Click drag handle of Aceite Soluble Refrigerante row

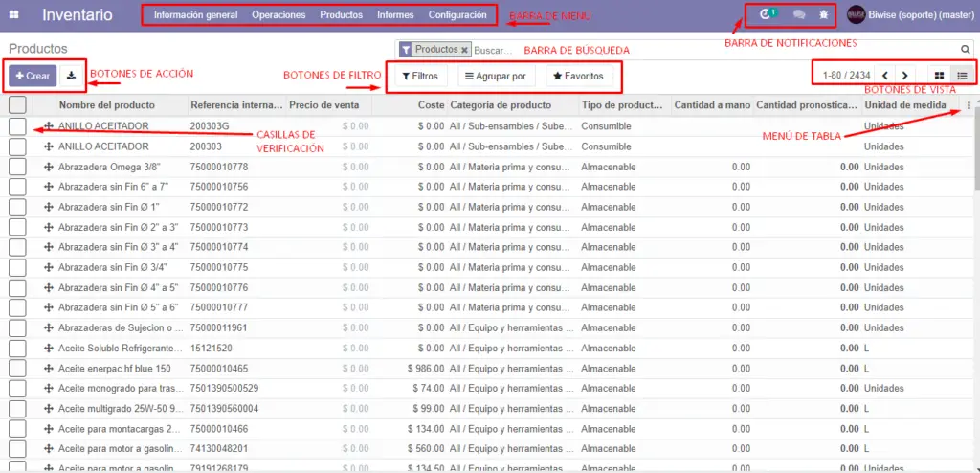pos(48,349)
